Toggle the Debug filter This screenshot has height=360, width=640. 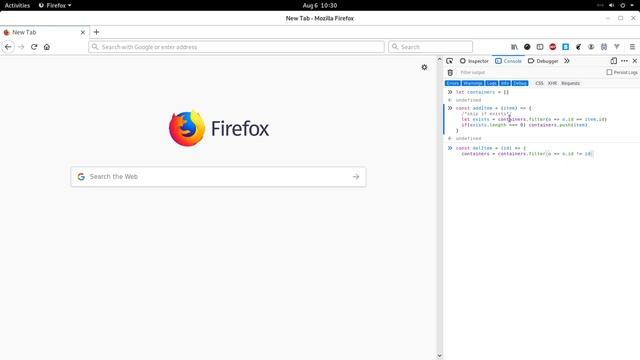520,83
